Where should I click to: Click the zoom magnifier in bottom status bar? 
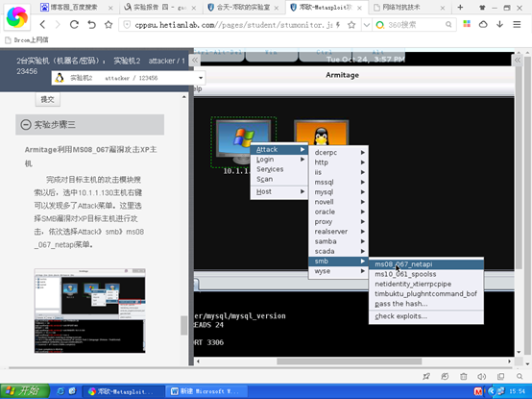520,376
